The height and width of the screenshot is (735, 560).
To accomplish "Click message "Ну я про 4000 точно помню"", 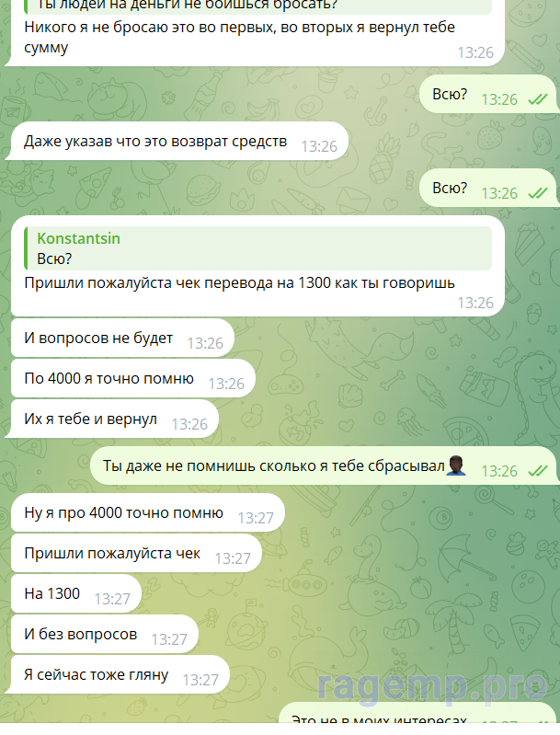I will (148, 512).
